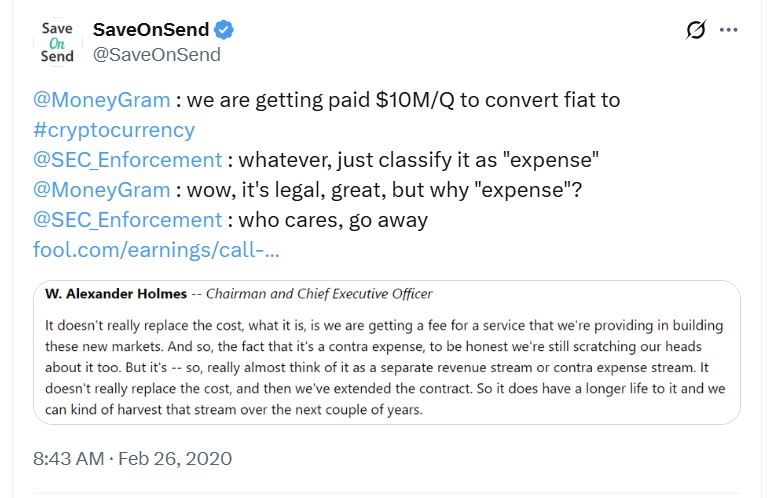Click the SaveOnSend profile avatar
Image resolution: width=770 pixels, height=498 pixels.
coord(57,41)
